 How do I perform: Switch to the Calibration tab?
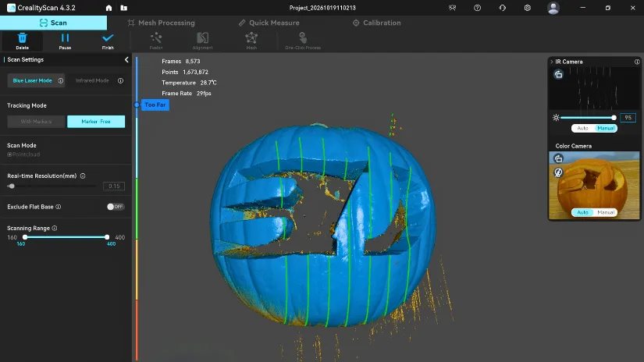376,23
